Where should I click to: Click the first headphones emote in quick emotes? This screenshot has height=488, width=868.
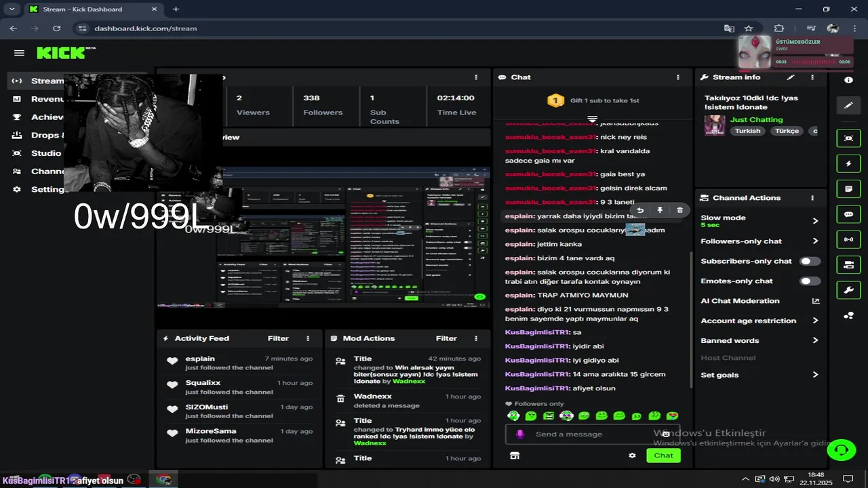(513, 415)
